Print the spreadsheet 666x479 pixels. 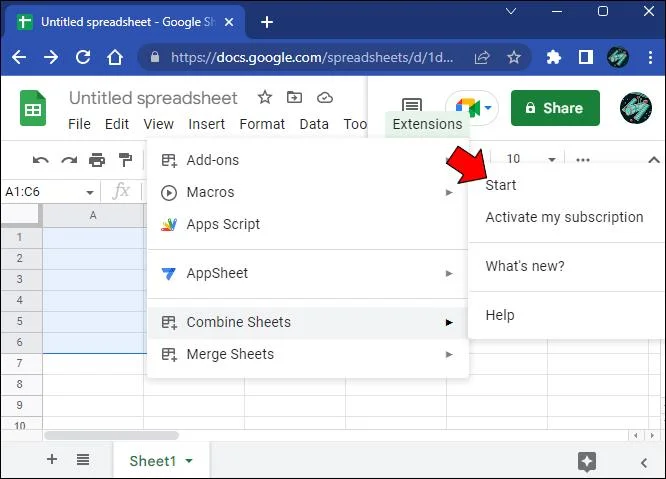tap(97, 160)
